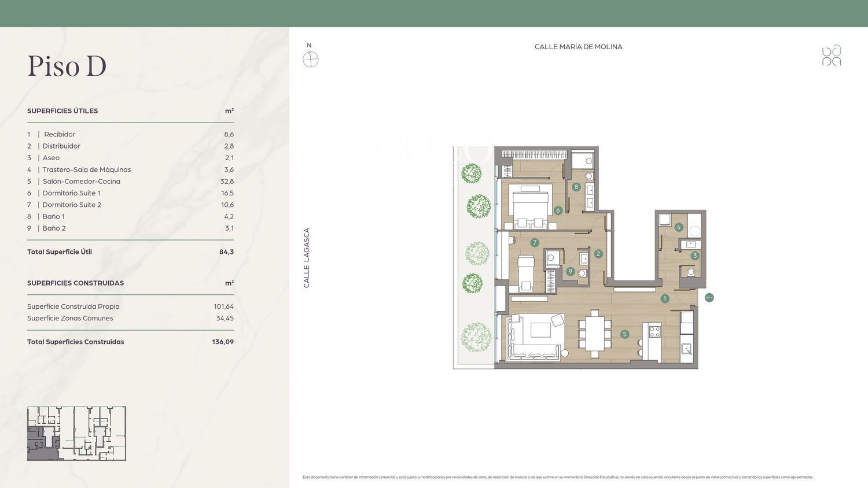Open the building location thumbnail map

pyautogui.click(x=76, y=434)
